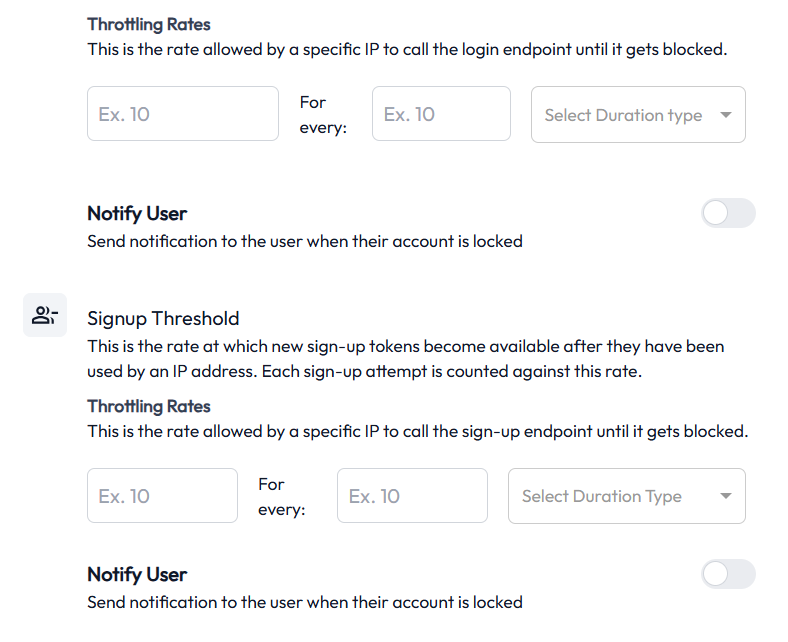Click the Notify User heading in the login section
Image resolution: width=788 pixels, height=642 pixels.
click(137, 214)
